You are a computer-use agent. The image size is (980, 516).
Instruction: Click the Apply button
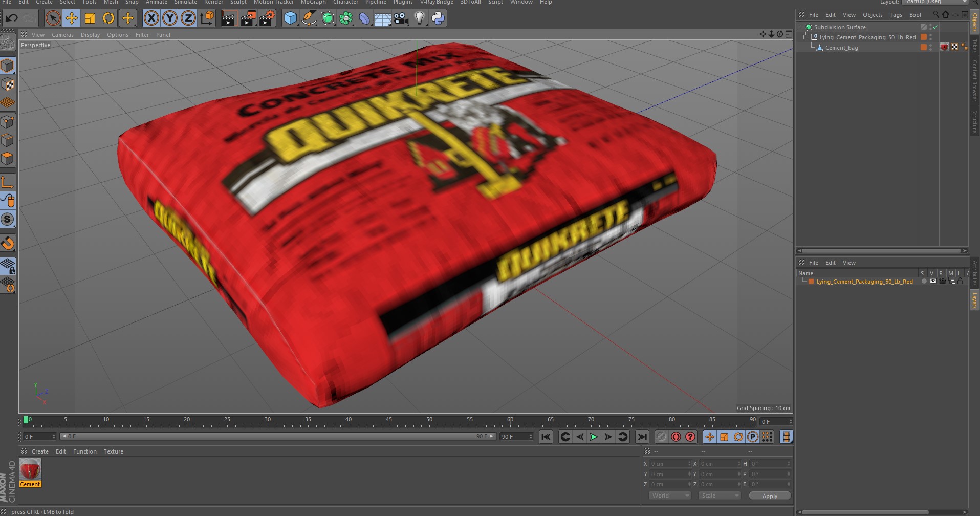770,496
